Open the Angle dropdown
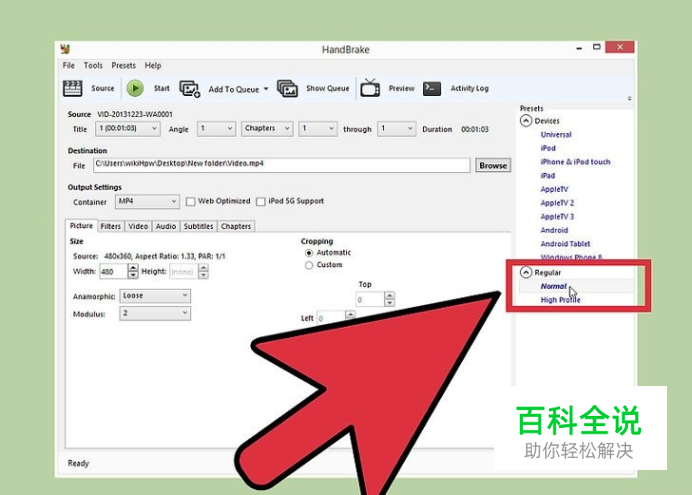 tap(216, 128)
